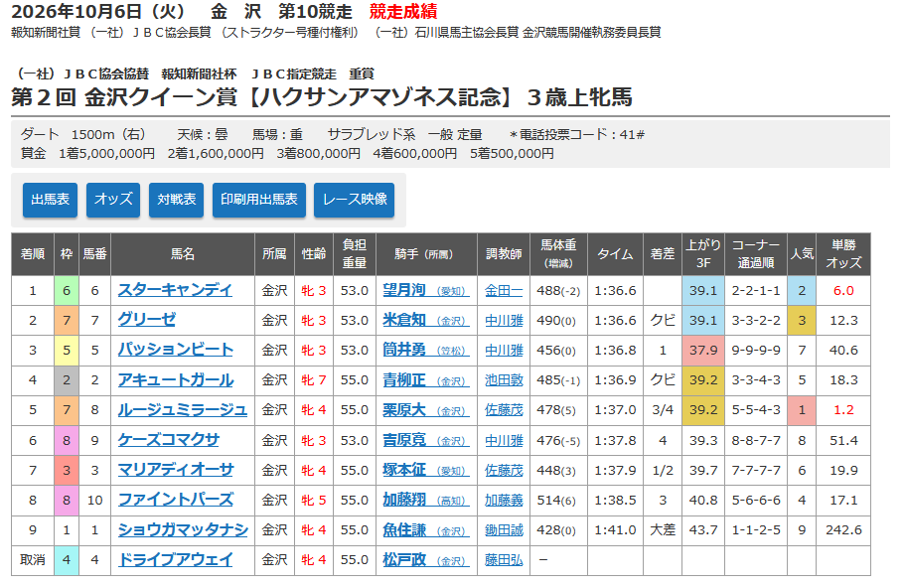View jockey 筒井勇 profile
904x588 pixels.
426,350
